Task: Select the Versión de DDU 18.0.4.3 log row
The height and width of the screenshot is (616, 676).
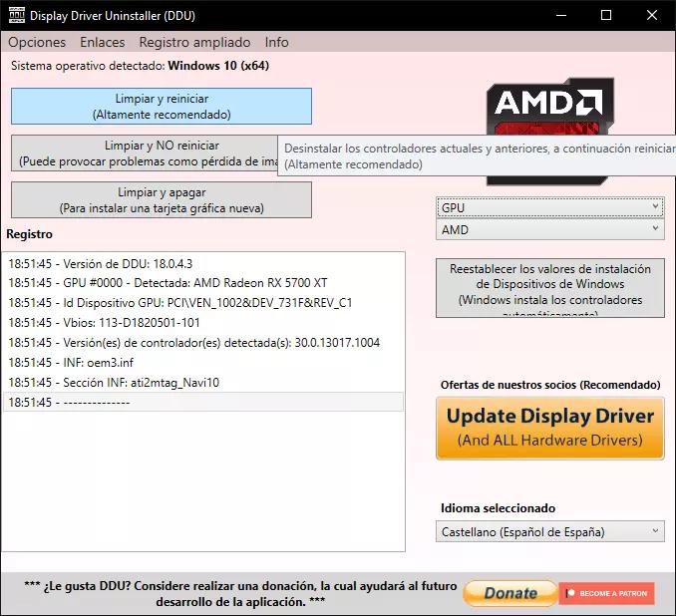Action: pos(203,263)
